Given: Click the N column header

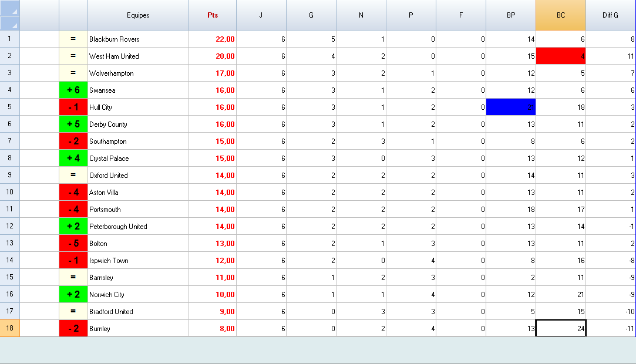Looking at the screenshot, I should coord(361,15).
